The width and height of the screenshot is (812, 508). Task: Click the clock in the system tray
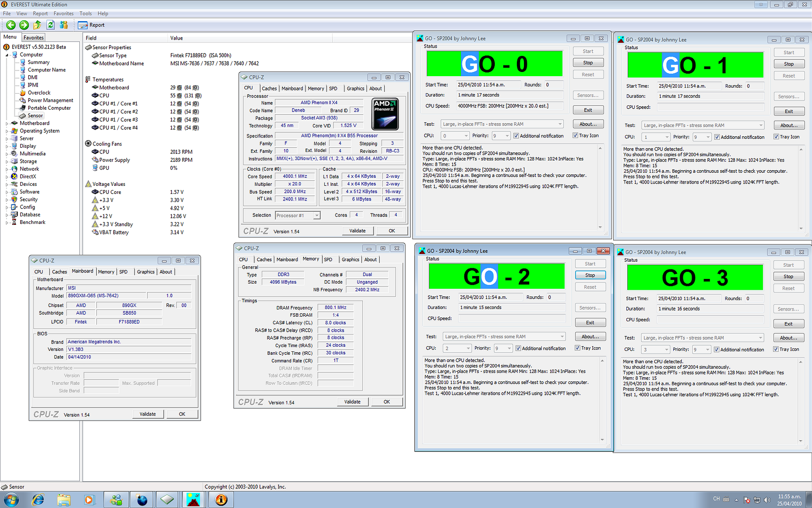click(x=789, y=500)
